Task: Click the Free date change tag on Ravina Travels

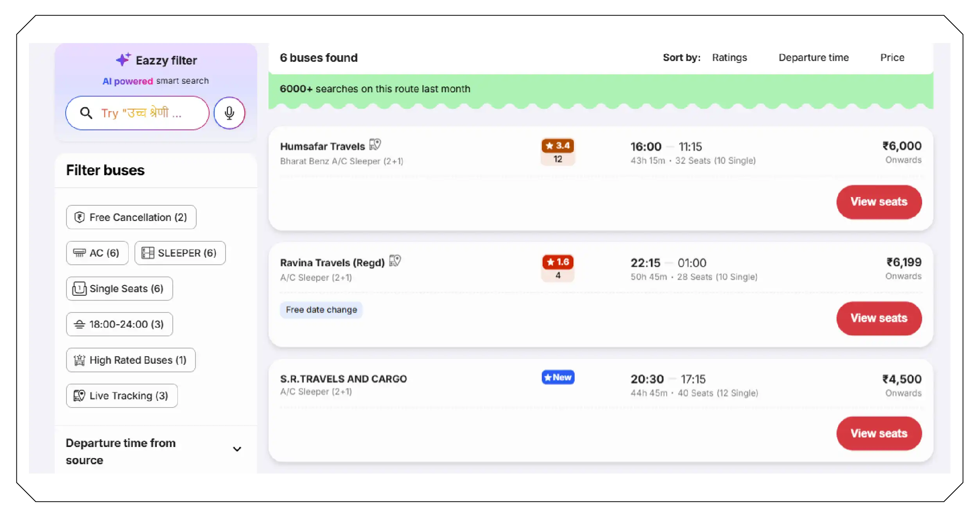Action: point(321,310)
